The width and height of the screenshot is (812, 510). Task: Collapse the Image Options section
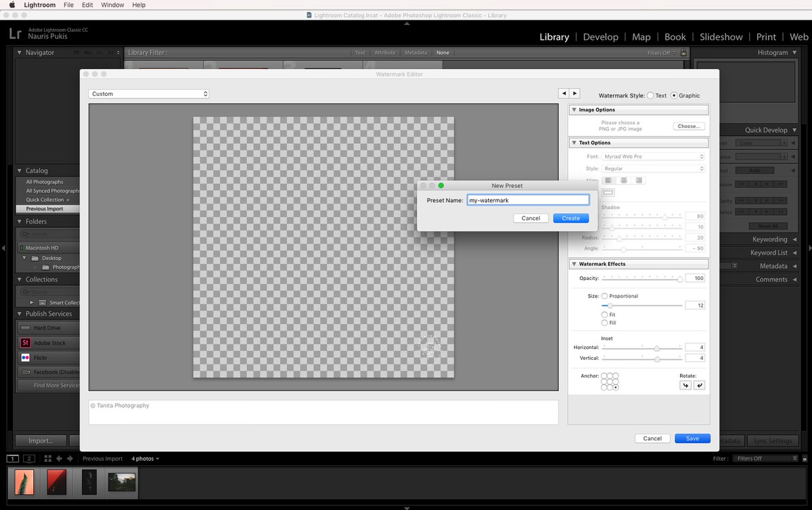point(574,110)
